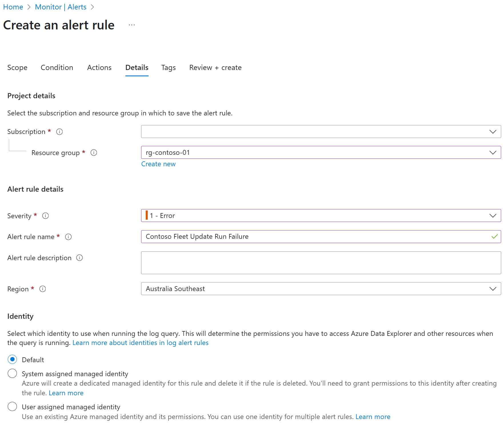Viewport: 504px width, 425px height.
Task: Click the Severity info icon
Action: [x=45, y=216]
